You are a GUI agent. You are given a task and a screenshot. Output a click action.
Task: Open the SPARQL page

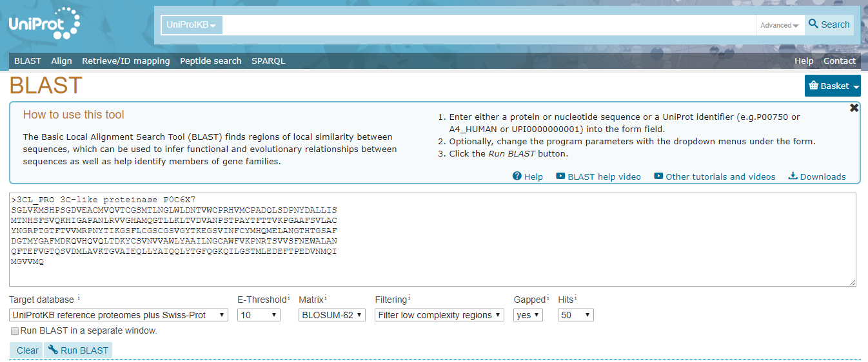pyautogui.click(x=268, y=61)
